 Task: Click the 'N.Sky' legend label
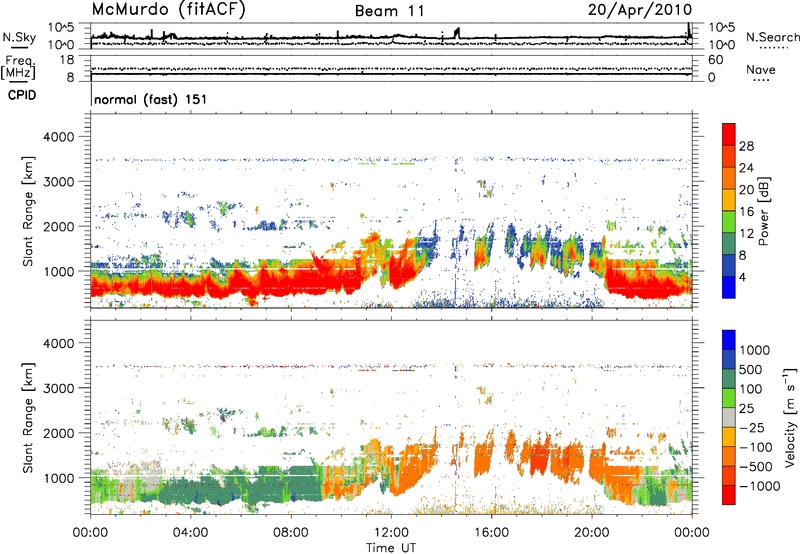pos(19,37)
